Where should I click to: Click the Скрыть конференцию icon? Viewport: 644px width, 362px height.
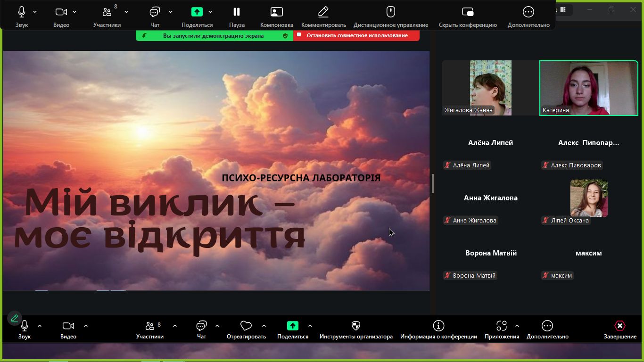[468, 12]
